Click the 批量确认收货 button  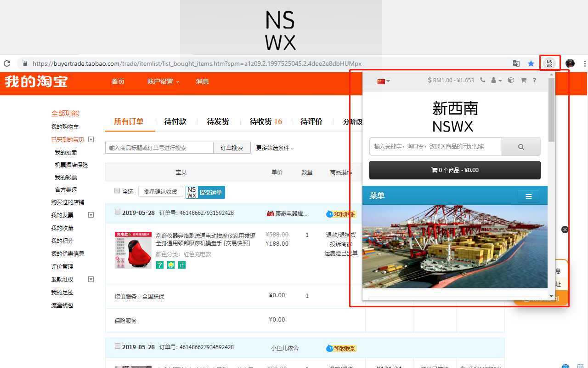(x=161, y=191)
